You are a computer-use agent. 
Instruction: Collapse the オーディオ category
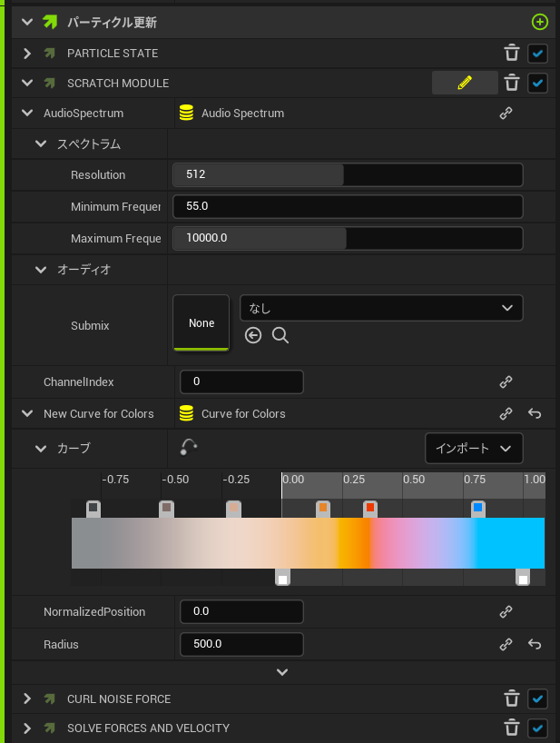click(x=41, y=270)
